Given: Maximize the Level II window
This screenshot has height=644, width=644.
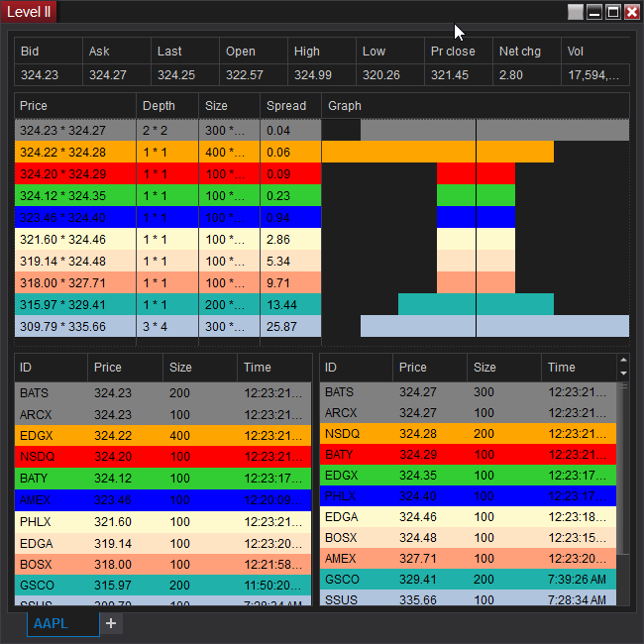Looking at the screenshot, I should (613, 12).
